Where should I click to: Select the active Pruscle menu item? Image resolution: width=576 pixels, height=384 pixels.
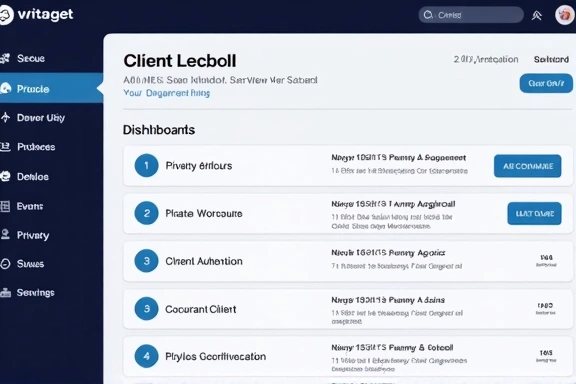tap(51, 88)
